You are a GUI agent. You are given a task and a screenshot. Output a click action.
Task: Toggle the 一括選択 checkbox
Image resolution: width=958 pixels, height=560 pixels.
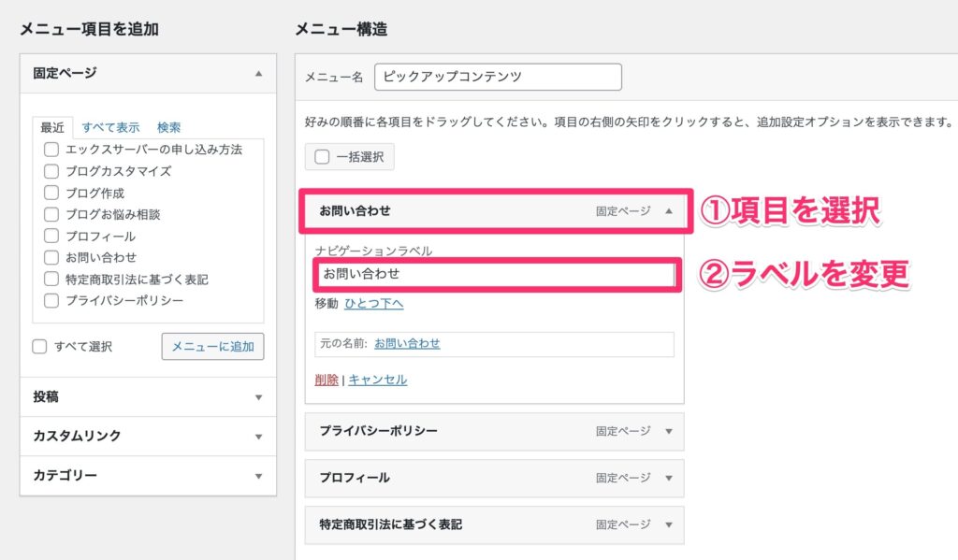pos(322,157)
